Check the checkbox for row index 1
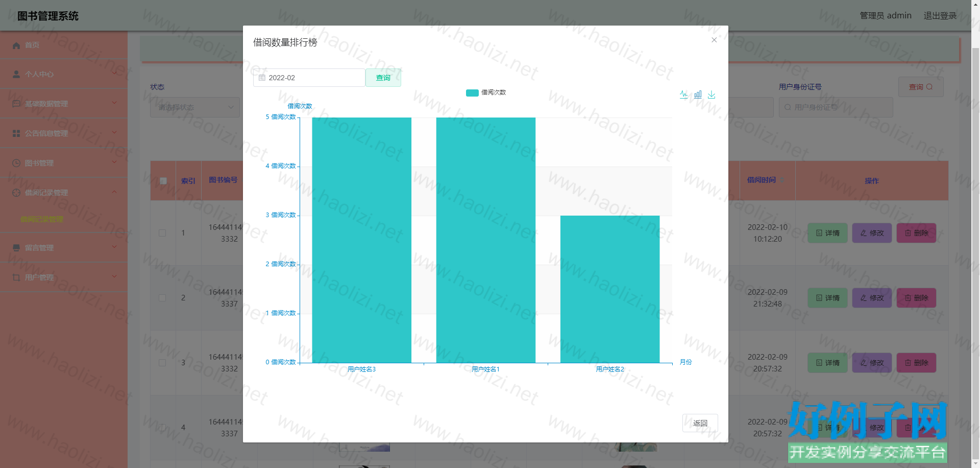980x468 pixels. pyautogui.click(x=162, y=233)
